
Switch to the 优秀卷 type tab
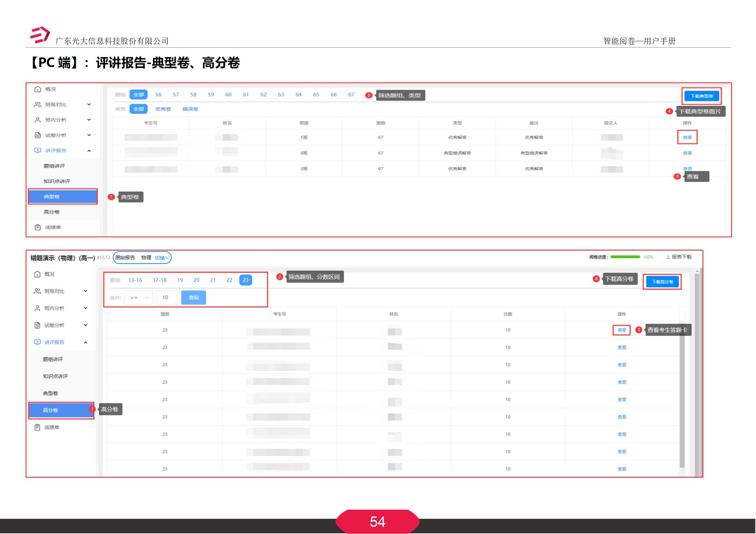click(163, 109)
